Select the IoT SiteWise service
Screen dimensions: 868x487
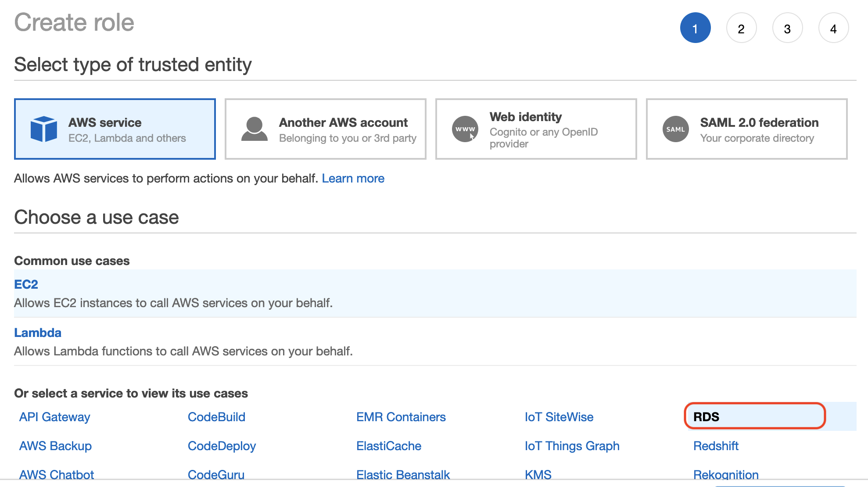[559, 417]
